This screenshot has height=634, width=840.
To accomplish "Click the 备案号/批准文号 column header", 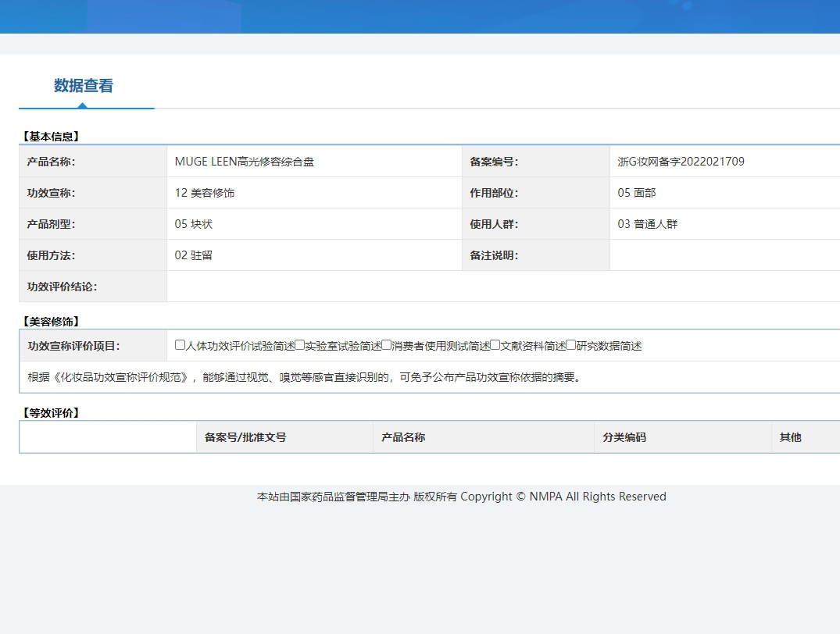I will (x=245, y=437).
